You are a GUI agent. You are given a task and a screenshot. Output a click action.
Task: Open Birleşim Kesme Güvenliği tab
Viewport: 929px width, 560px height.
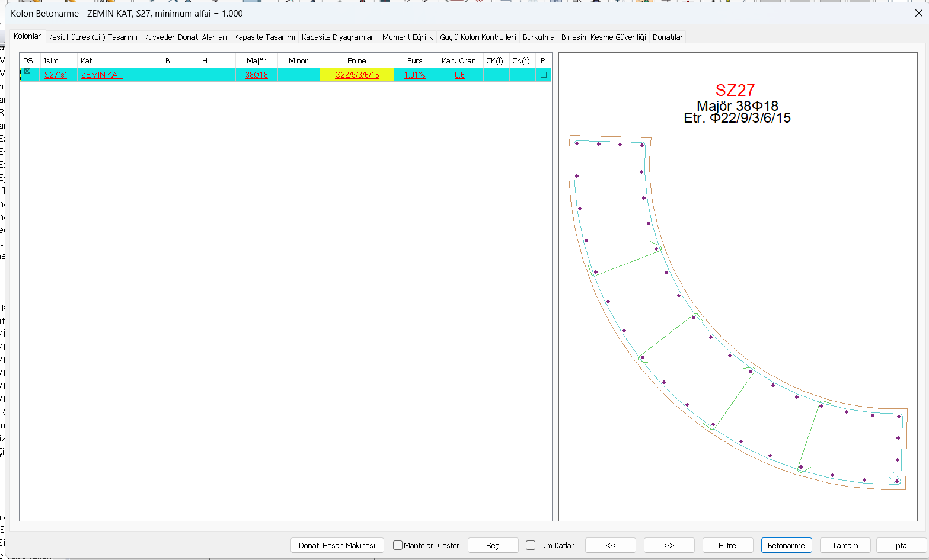(604, 37)
